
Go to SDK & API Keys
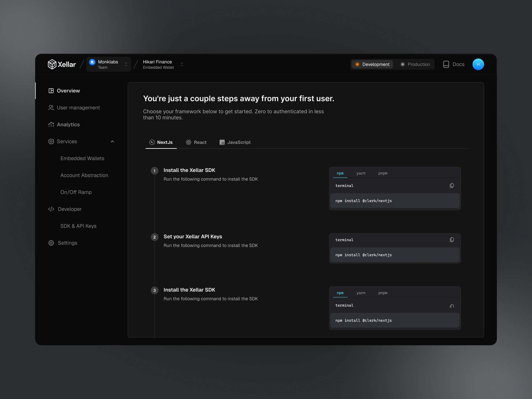78,226
